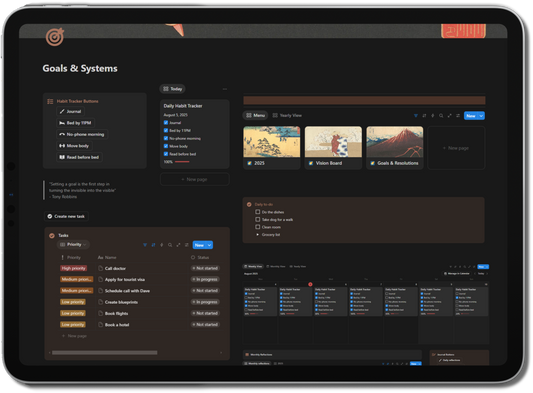Viewport: 533px width, 393px height.
Task: Open the Vision Board gallery card
Action: pos(333,148)
